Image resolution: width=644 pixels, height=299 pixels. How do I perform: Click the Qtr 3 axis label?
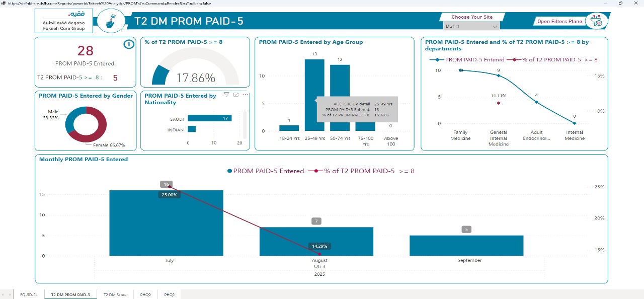(319, 266)
